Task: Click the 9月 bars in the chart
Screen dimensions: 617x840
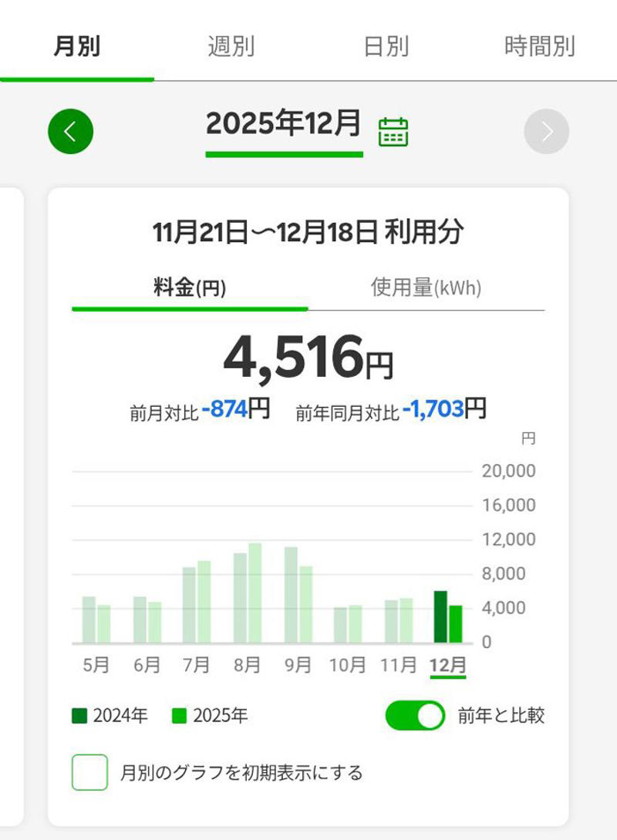Action: 298,595
